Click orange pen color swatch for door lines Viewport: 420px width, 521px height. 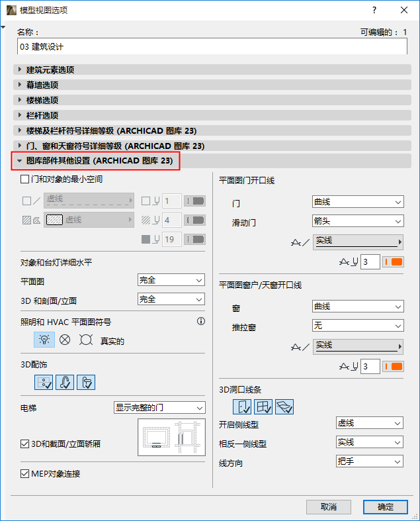394,262
